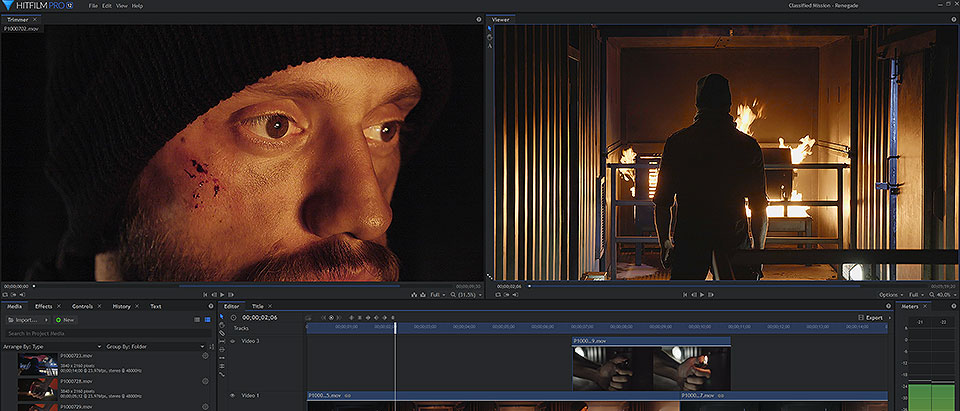Open the Import dropdown arrow

point(47,320)
